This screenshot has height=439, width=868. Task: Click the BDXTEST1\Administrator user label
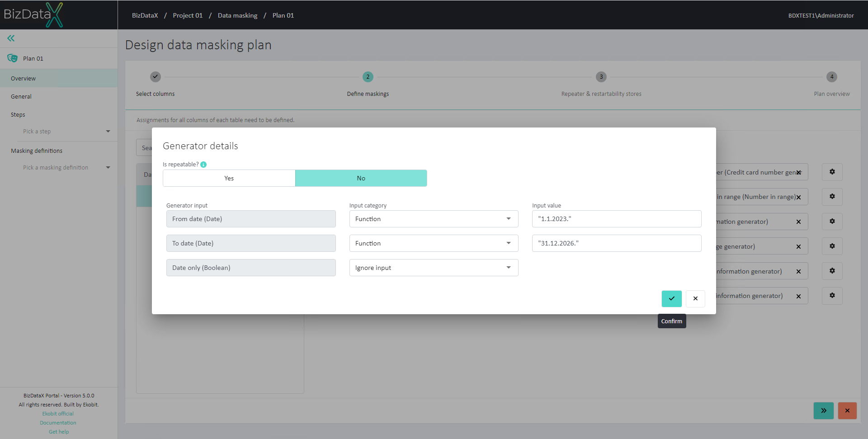tap(821, 15)
